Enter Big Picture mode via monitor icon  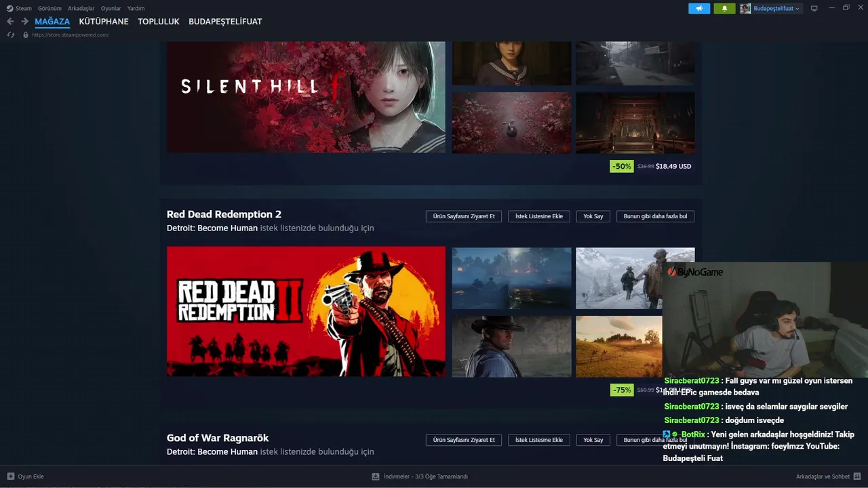(x=814, y=8)
